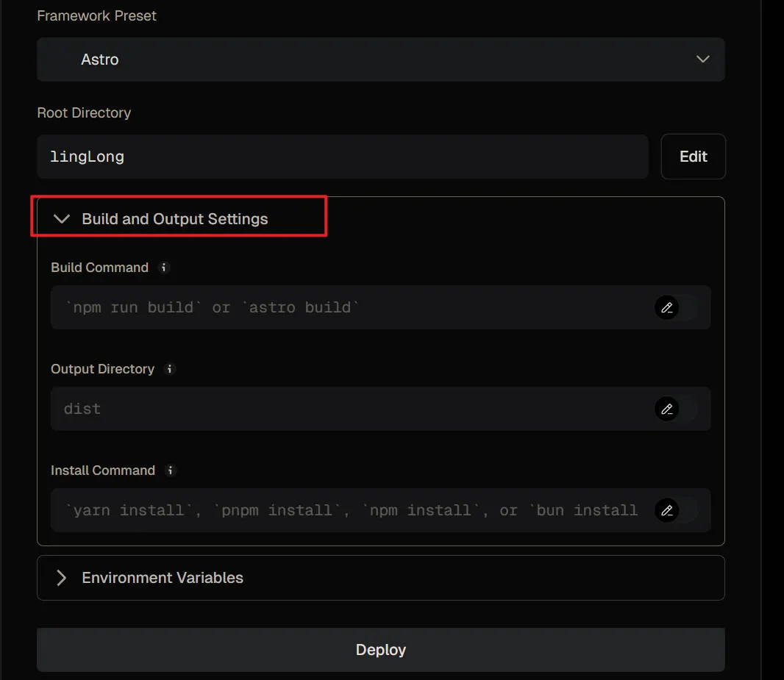The image size is (784, 680).
Task: Expand the Environment Variables chevron arrow
Action: [x=62, y=578]
